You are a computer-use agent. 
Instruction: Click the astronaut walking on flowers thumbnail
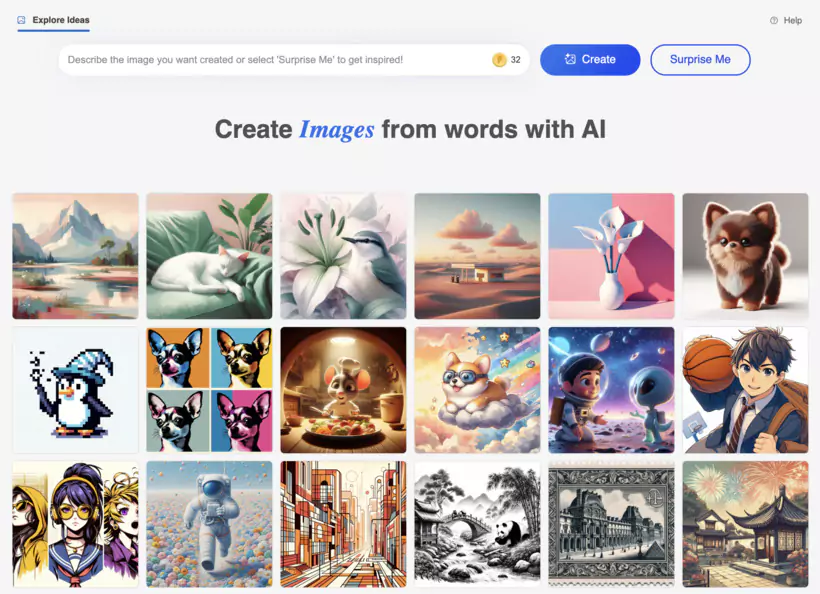[x=209, y=524]
